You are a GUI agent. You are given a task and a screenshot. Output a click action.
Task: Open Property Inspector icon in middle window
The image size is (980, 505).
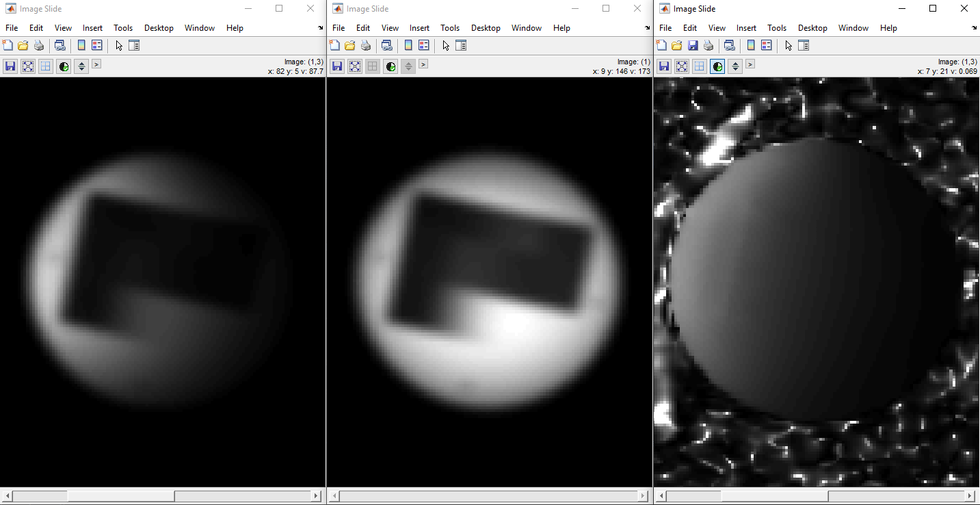(x=461, y=46)
